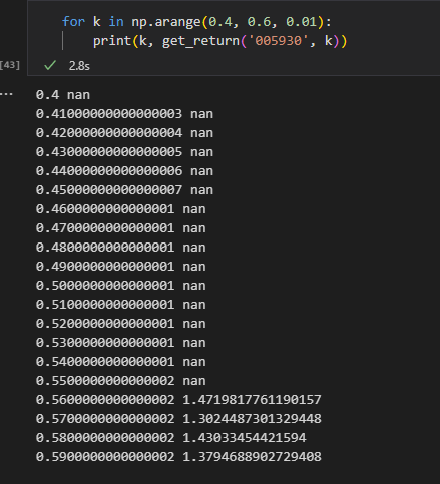Viewport: 440px width, 484px height.
Task: Click the indentation guide before print
Action: [63, 41]
